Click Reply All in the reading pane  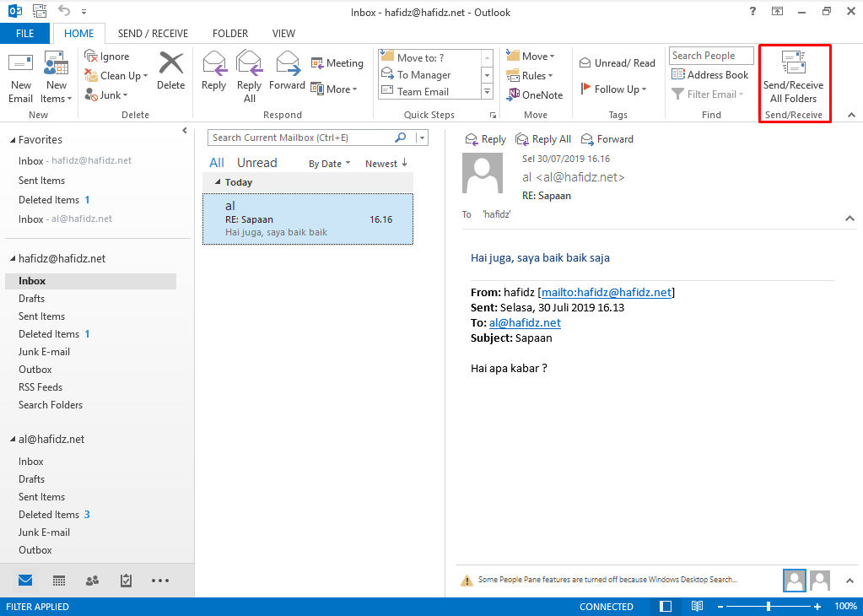click(x=543, y=139)
